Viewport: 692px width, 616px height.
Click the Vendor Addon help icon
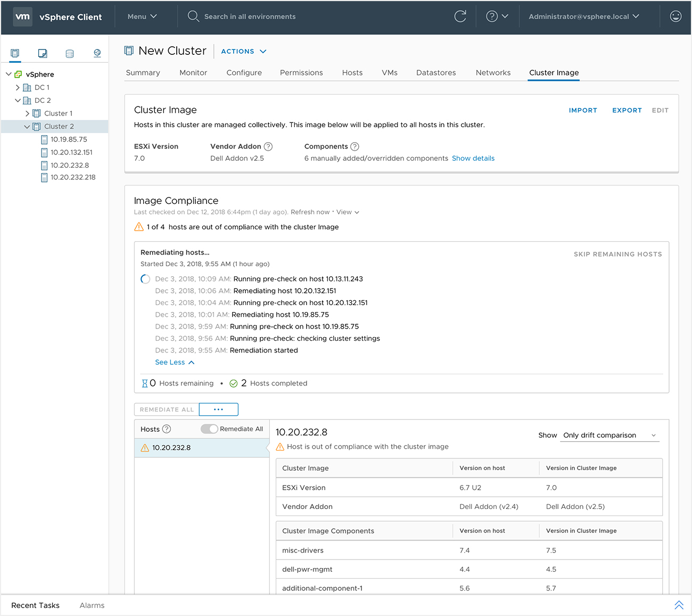[268, 146]
